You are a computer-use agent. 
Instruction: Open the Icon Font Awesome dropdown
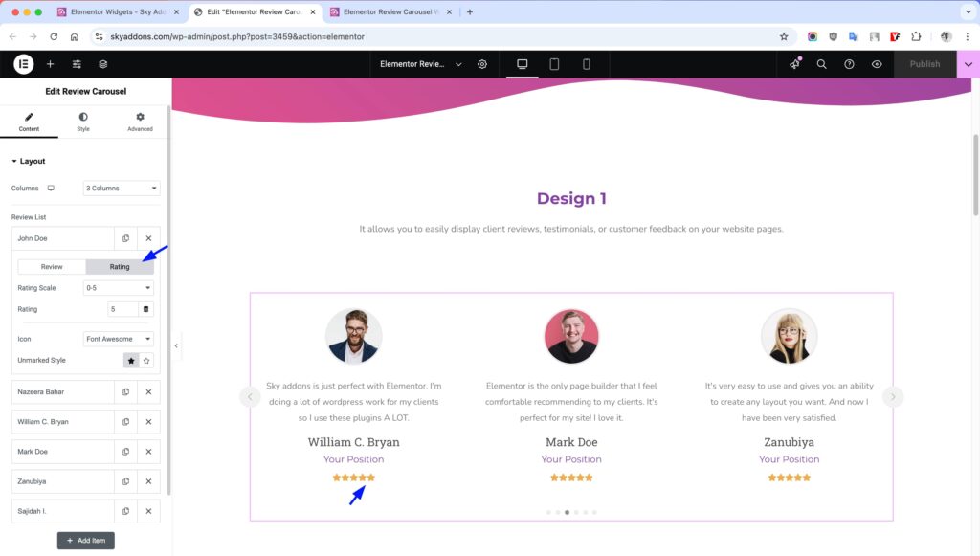click(118, 339)
